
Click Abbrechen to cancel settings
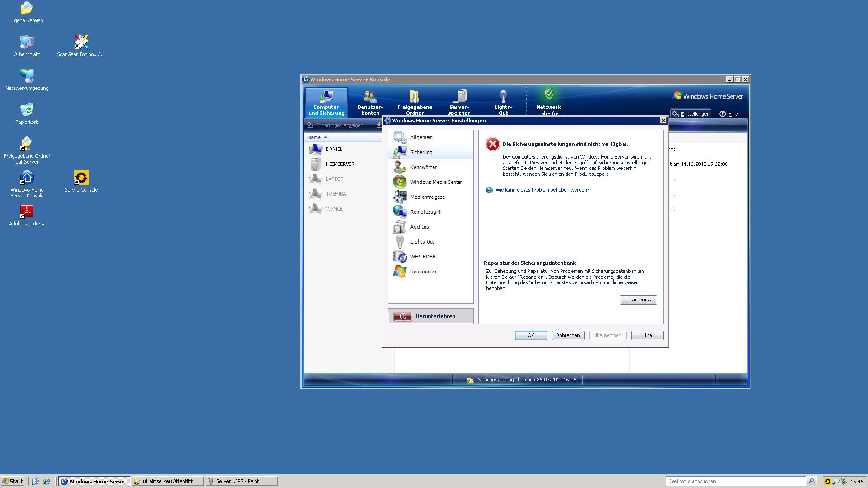point(568,335)
